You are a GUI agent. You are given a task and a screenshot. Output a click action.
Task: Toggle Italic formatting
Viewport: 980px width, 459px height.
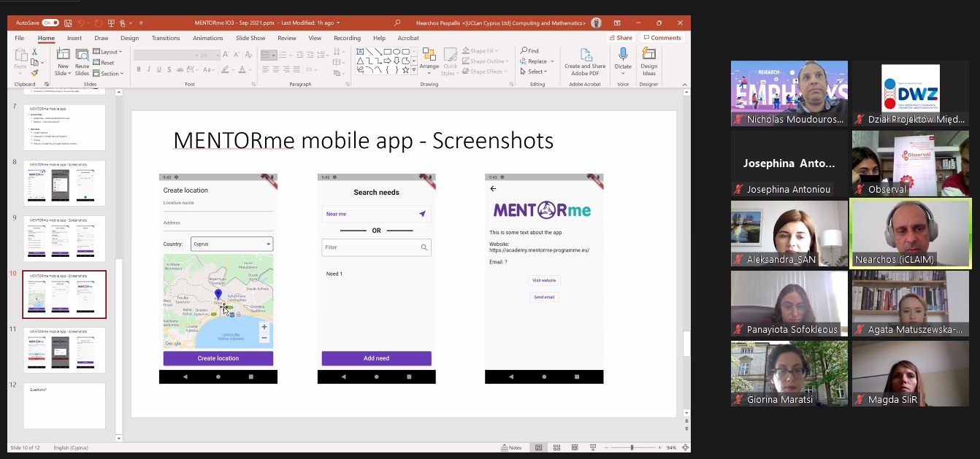pyautogui.click(x=149, y=70)
